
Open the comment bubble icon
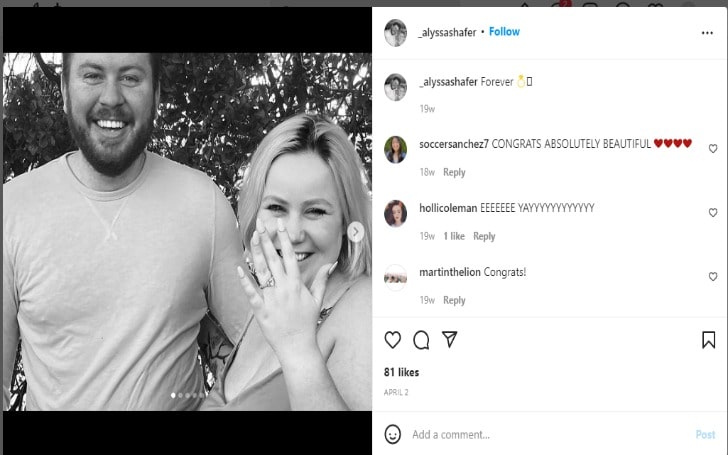[421, 340]
